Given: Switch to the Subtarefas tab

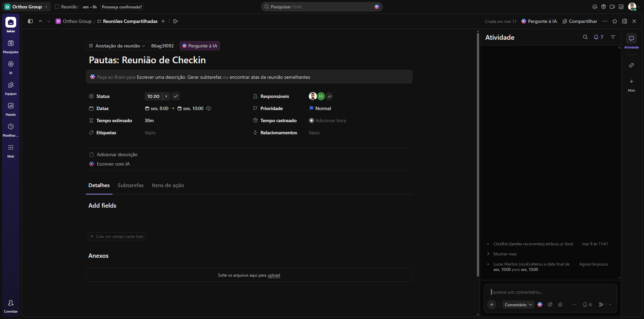Looking at the screenshot, I should (x=130, y=185).
